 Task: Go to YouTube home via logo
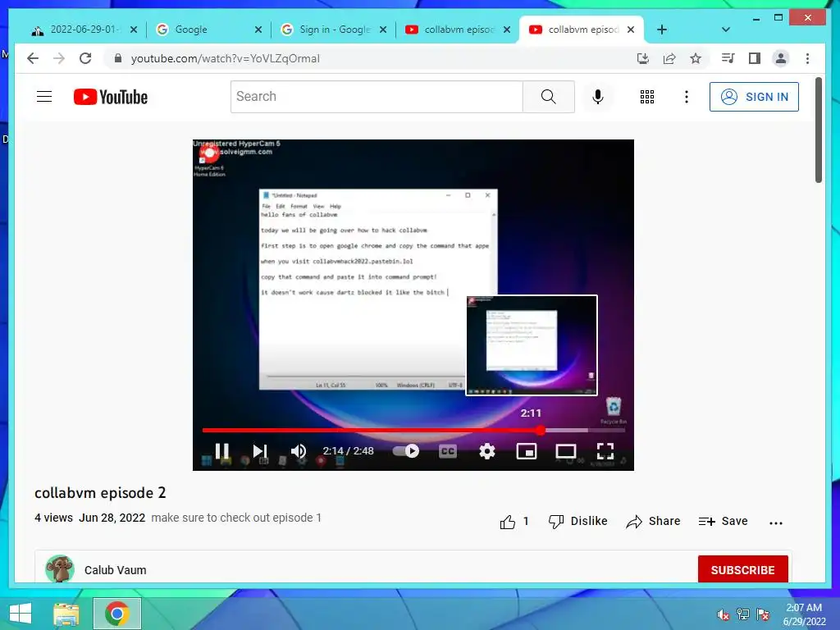tap(111, 97)
